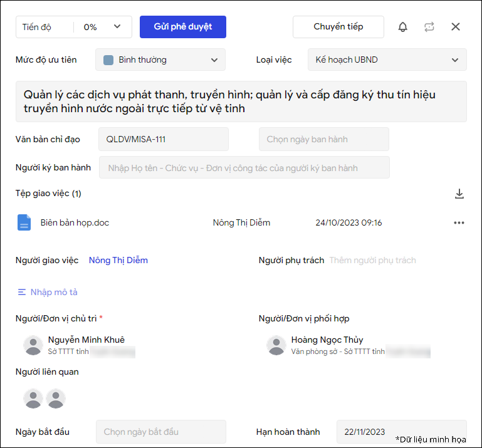Click Hoàng Ngọc Thủy avatar
This screenshot has width=482, height=448.
click(276, 345)
